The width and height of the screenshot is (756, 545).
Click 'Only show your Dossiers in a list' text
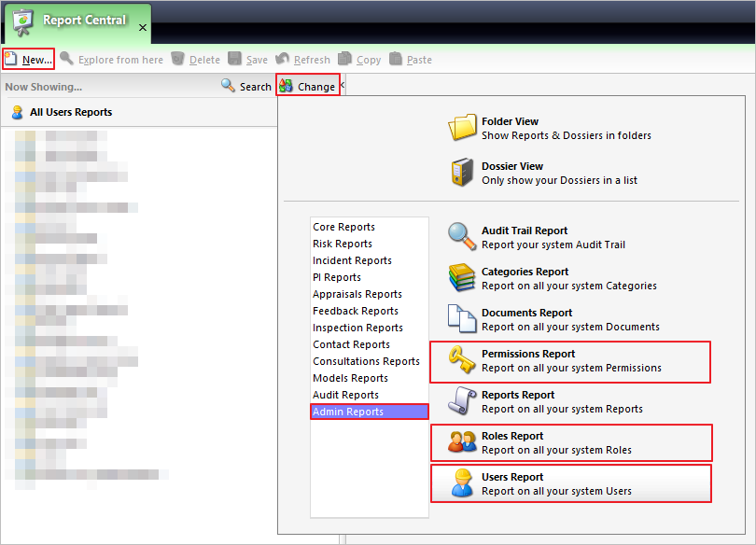(x=559, y=180)
